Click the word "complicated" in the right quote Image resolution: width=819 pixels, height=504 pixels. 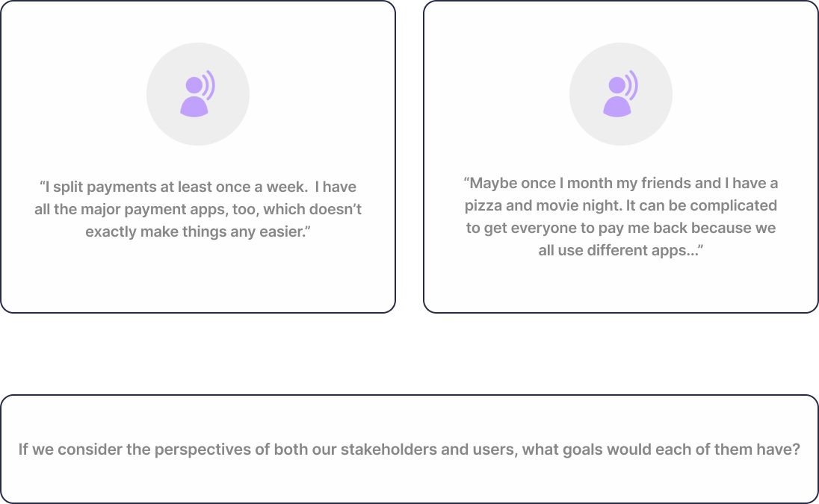[x=733, y=205]
